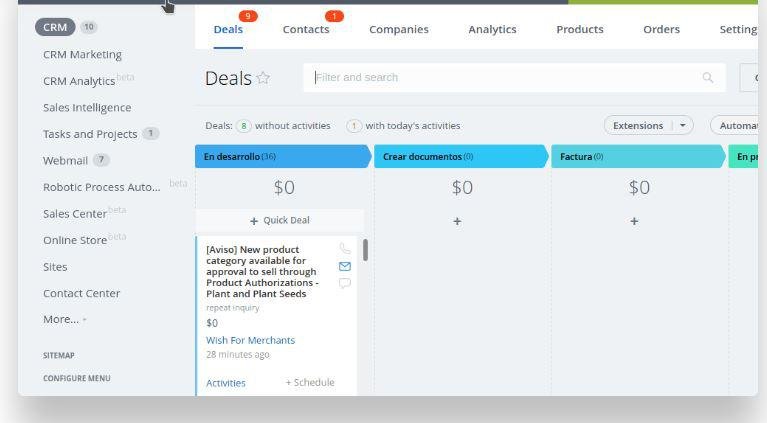Go to the Products tab
767x423 pixels.
pyautogui.click(x=579, y=29)
